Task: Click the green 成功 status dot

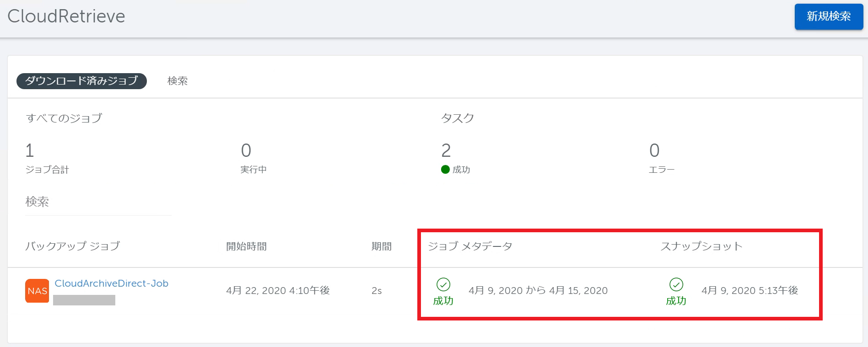Action: [445, 170]
